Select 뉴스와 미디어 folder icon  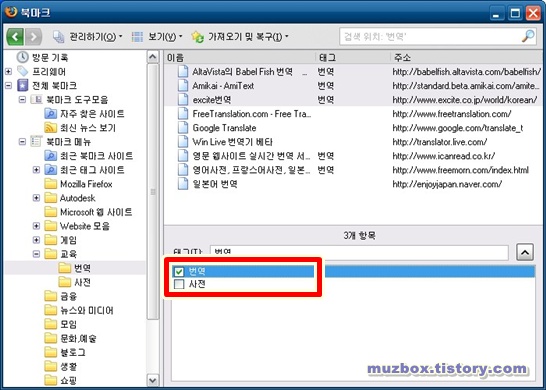pyautogui.click(x=50, y=310)
